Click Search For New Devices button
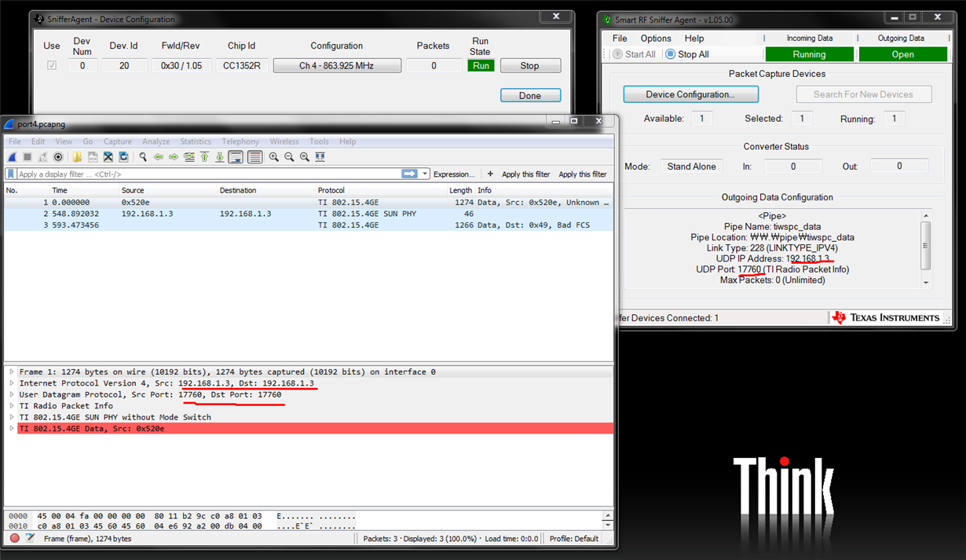The height and width of the screenshot is (560, 966). click(864, 94)
